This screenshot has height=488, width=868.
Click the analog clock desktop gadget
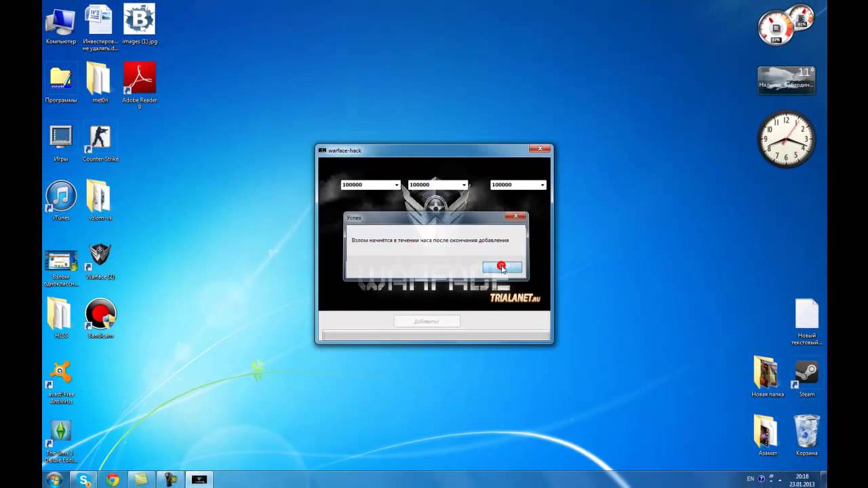pos(786,139)
